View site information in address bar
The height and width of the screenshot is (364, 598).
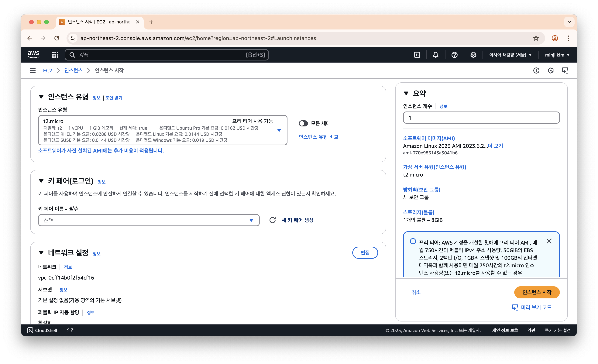pos(73,38)
